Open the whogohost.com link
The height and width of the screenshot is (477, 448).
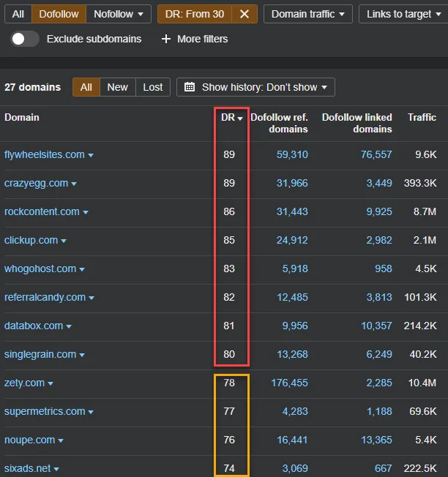click(x=40, y=269)
